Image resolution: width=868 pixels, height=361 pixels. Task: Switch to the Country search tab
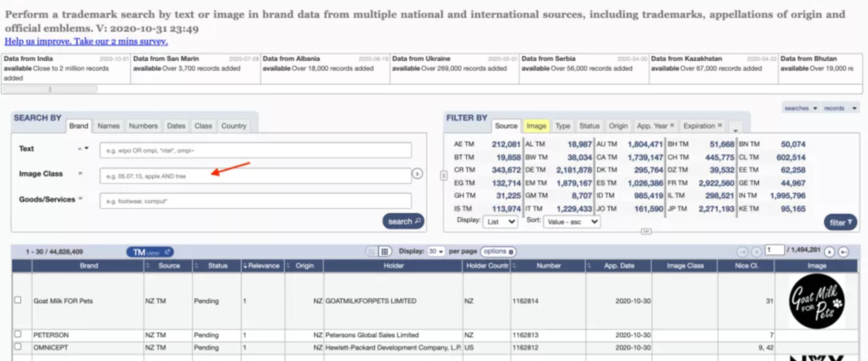coord(233,126)
